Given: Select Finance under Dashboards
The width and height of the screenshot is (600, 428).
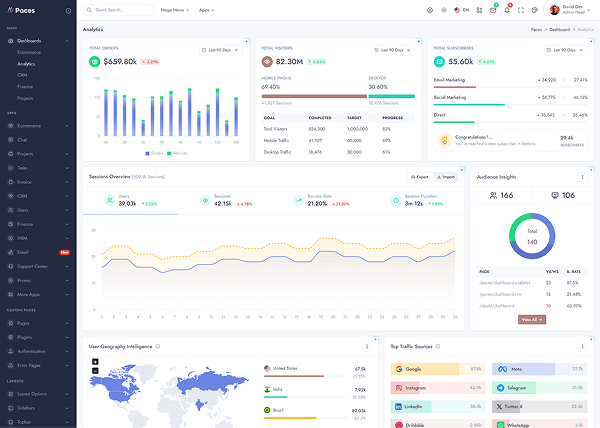Looking at the screenshot, I should (x=26, y=87).
